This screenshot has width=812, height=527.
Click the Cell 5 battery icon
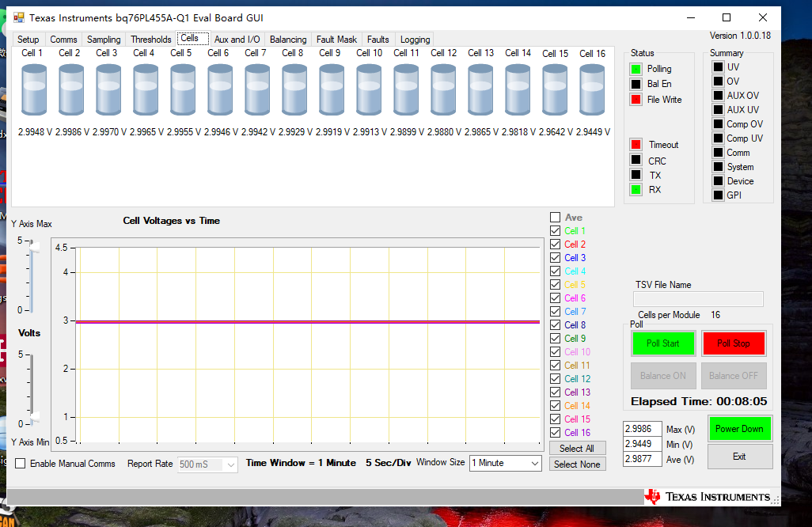pyautogui.click(x=183, y=89)
